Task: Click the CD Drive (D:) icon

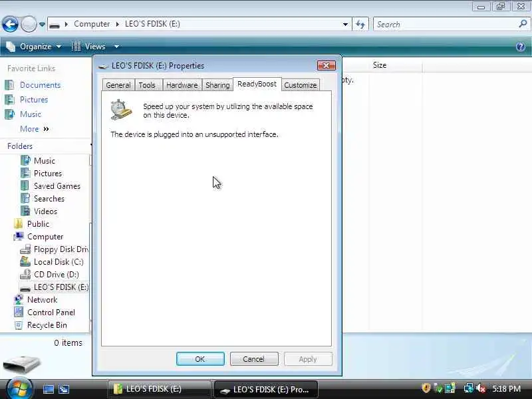Action: click(25, 274)
